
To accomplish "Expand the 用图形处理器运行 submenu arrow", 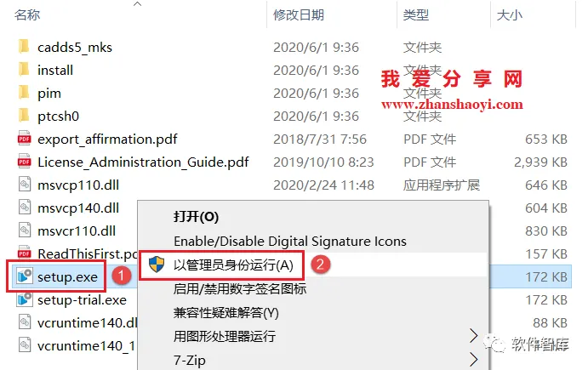I will (x=474, y=336).
